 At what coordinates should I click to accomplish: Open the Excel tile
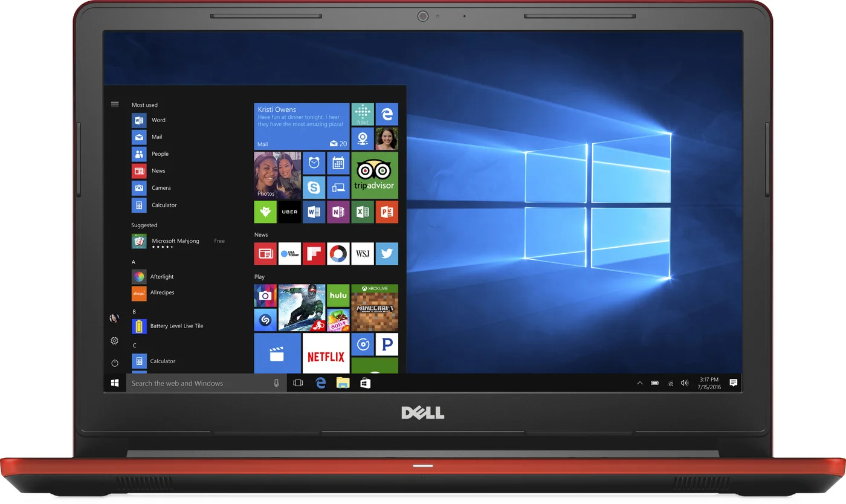[x=363, y=212]
